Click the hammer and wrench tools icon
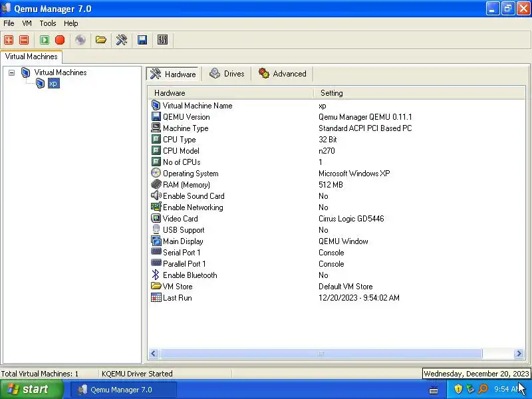The height and width of the screenshot is (399, 532). (122, 40)
